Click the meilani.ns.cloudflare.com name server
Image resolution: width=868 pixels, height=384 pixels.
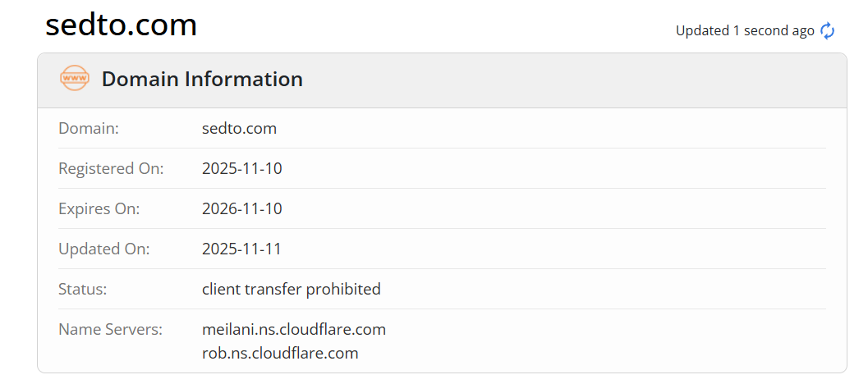(x=293, y=330)
